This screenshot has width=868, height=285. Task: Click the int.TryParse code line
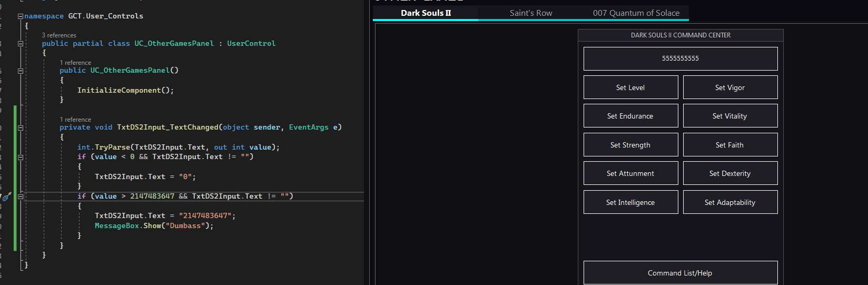click(x=179, y=148)
